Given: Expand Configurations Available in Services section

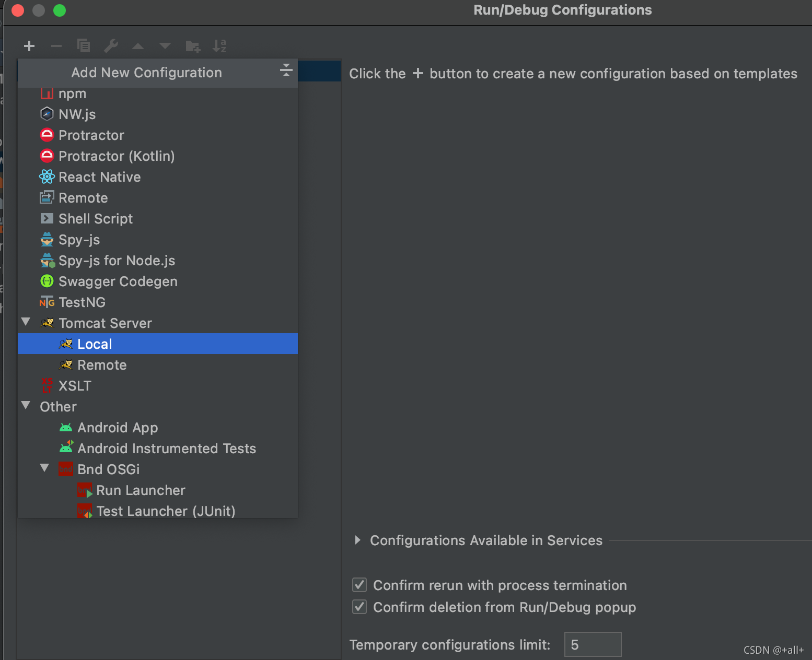Looking at the screenshot, I should click(x=357, y=540).
